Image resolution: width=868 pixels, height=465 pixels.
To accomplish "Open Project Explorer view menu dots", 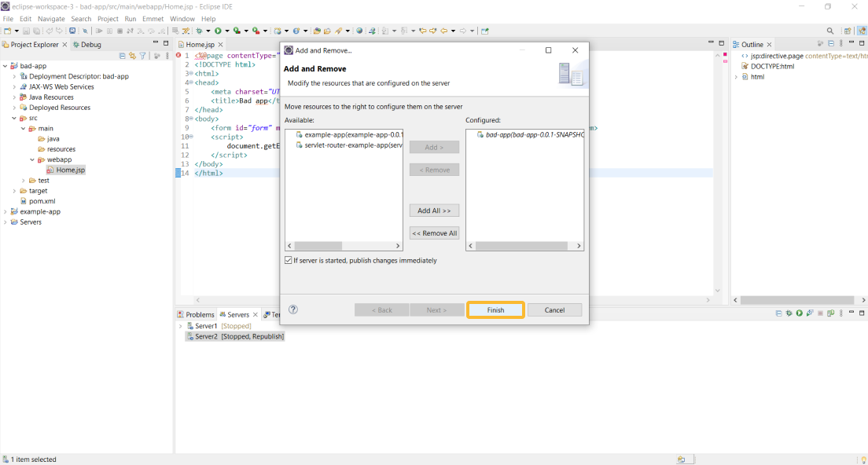I will 167,56.
